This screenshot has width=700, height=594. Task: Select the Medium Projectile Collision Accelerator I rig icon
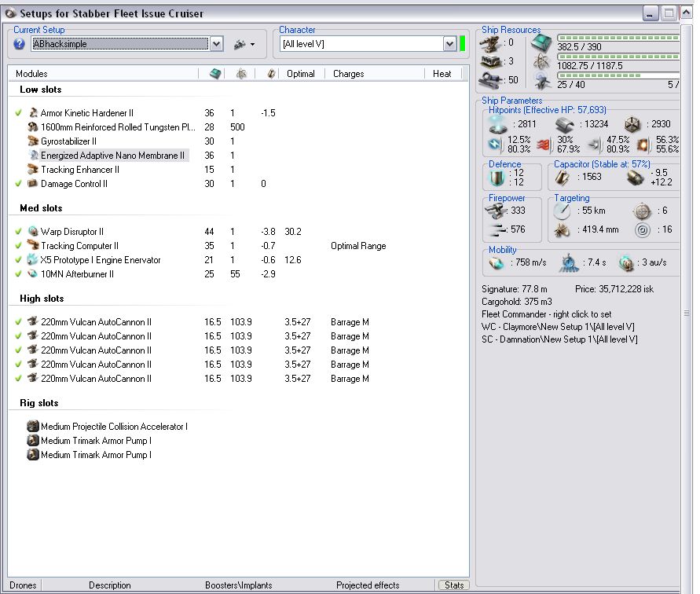[33, 427]
